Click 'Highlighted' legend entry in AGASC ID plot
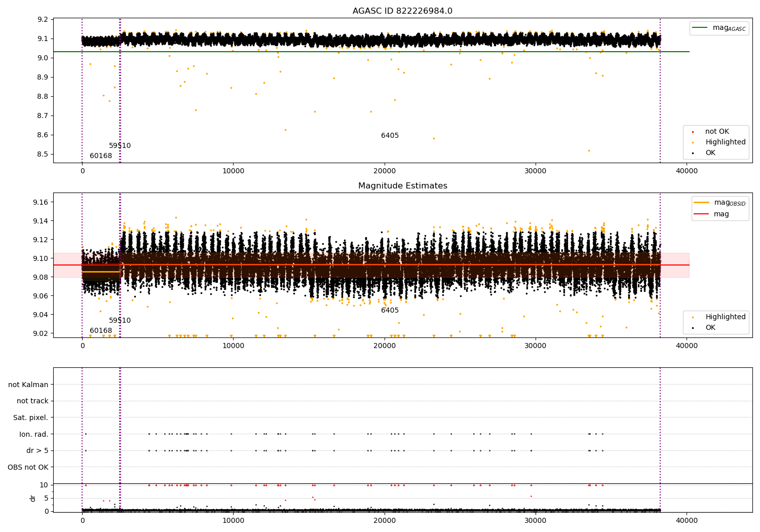760x532 pixels. pyautogui.click(x=719, y=142)
